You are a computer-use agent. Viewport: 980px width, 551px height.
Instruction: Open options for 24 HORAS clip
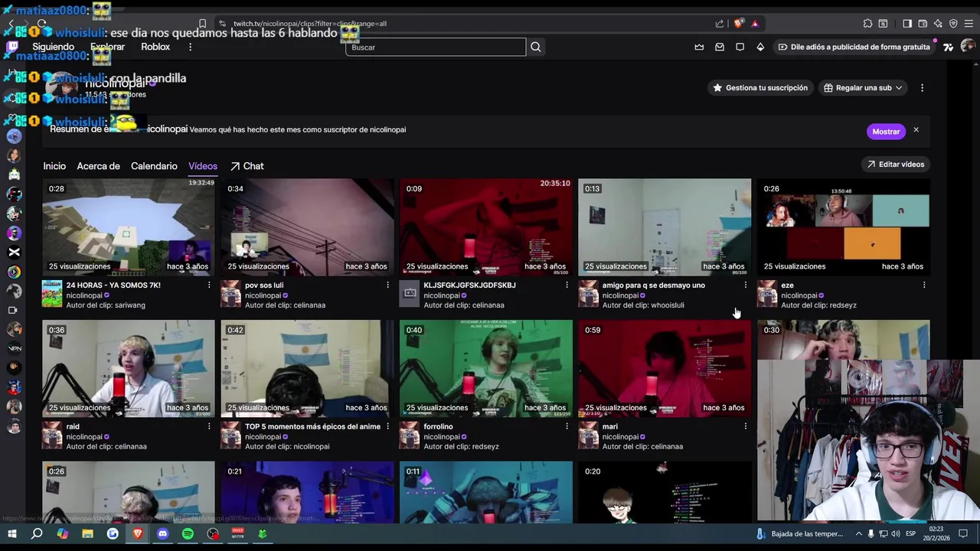point(209,285)
